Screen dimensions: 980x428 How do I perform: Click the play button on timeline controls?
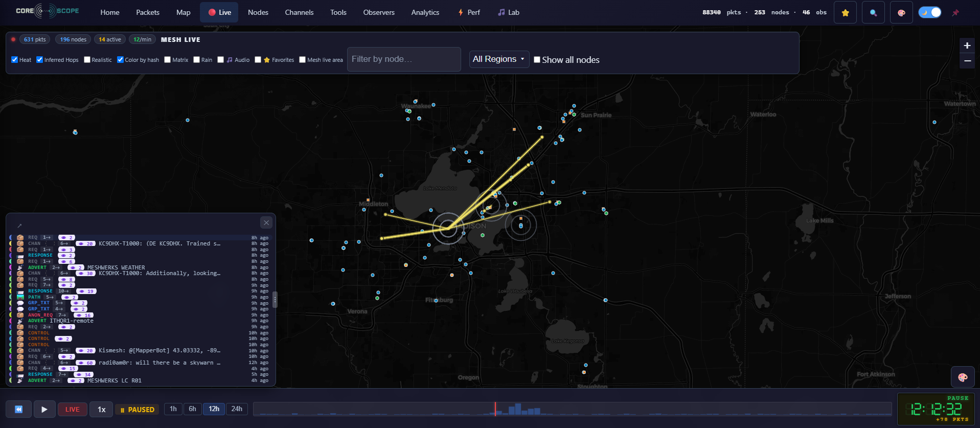(x=44, y=409)
